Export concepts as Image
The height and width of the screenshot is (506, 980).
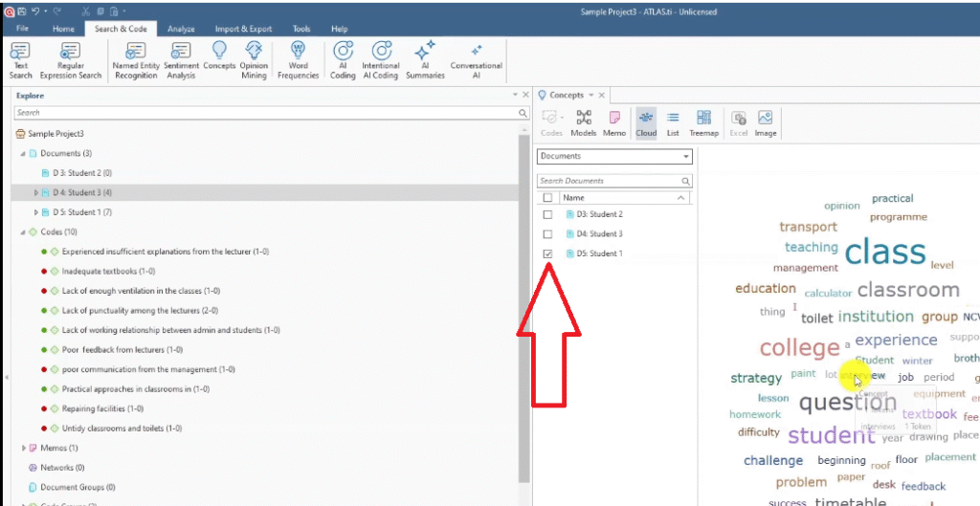click(765, 123)
